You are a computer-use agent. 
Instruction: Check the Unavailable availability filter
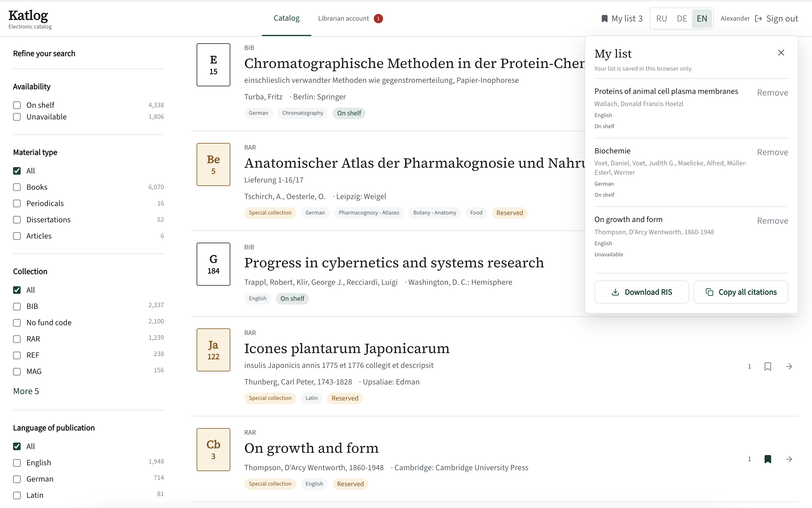[x=17, y=117]
